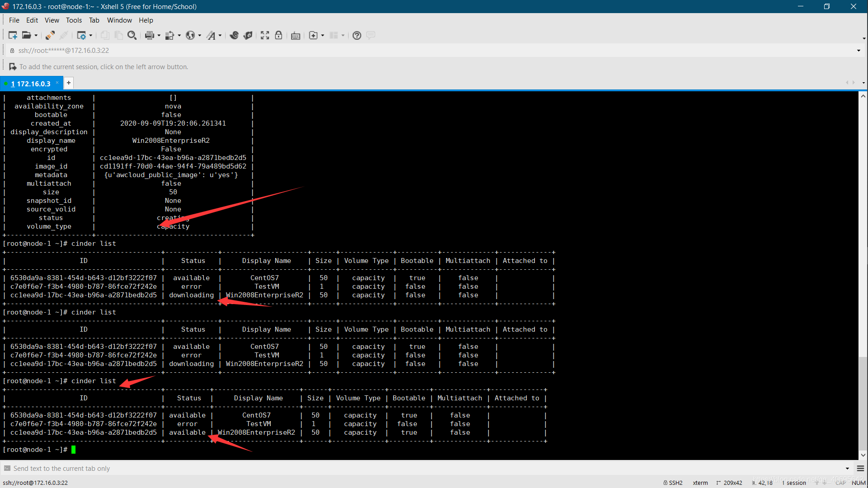Open the Tools menu
The height and width of the screenshot is (488, 868).
73,20
